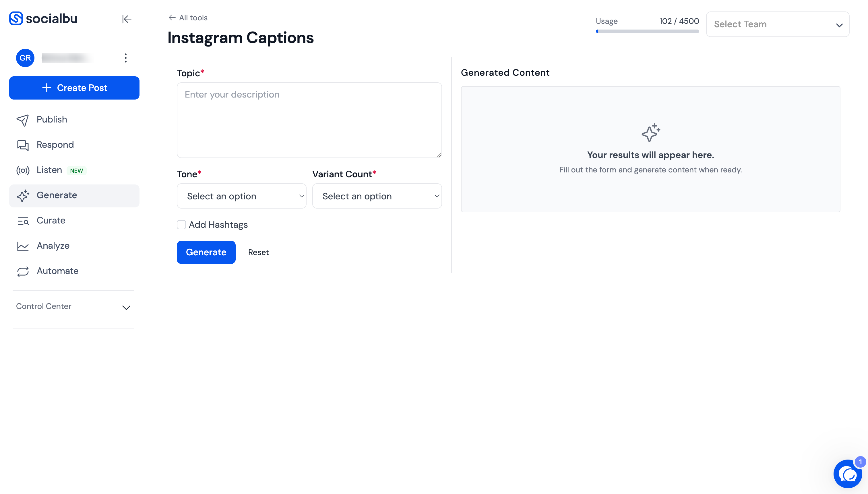
Task: Click the Reset button
Action: (258, 252)
